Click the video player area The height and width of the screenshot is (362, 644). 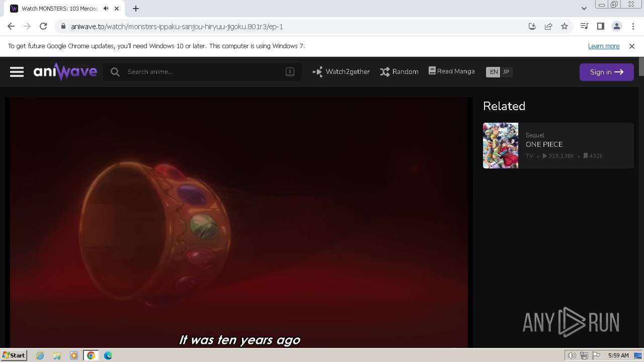(x=239, y=222)
